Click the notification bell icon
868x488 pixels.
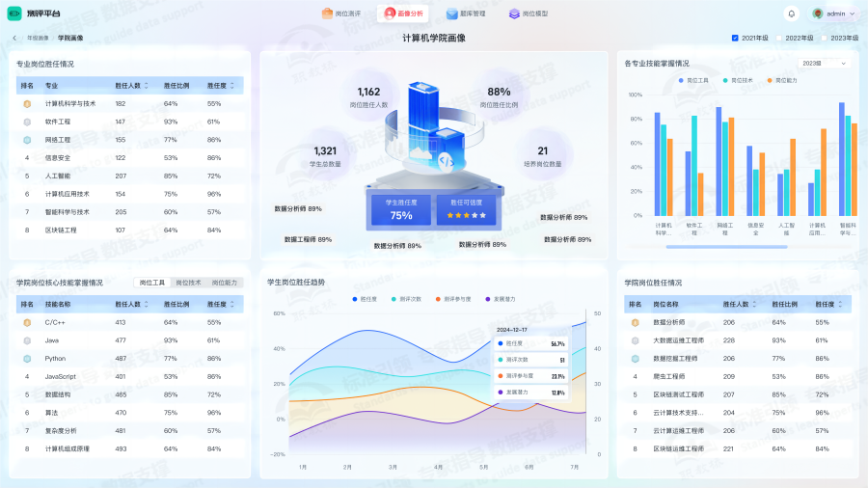[792, 14]
